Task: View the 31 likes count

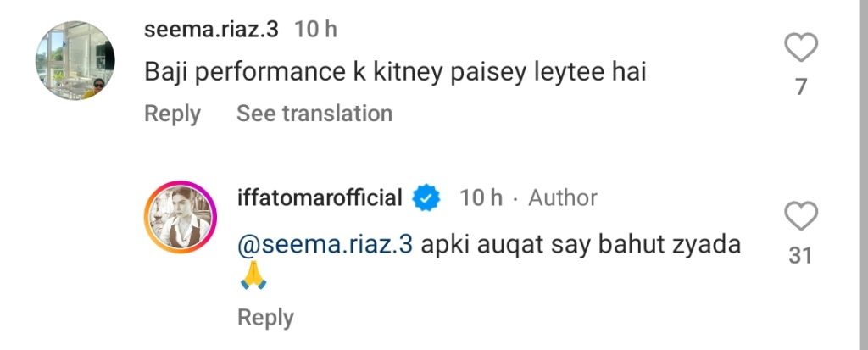Action: coord(800,255)
